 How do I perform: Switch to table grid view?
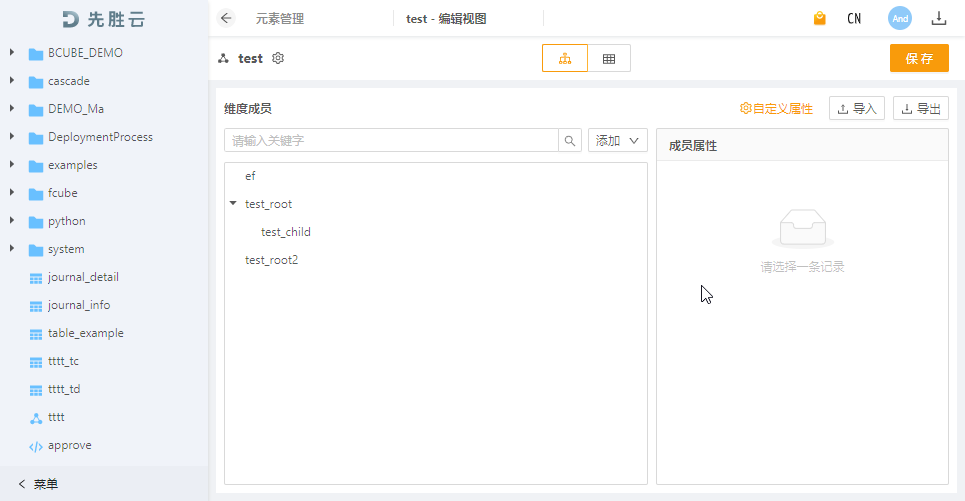tap(609, 58)
